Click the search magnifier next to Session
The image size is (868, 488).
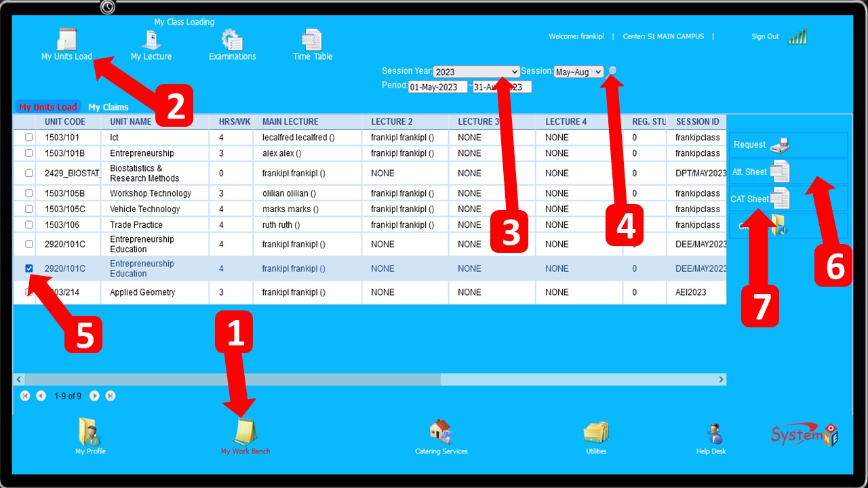click(x=613, y=70)
